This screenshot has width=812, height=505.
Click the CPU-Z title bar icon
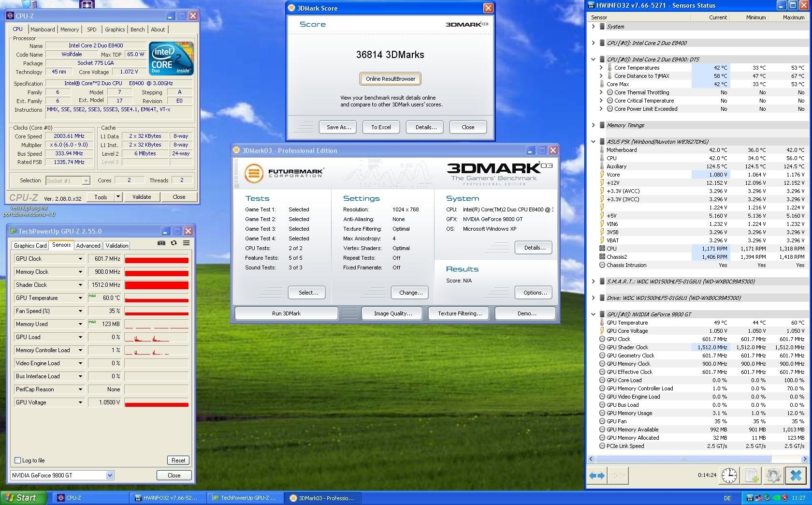pyautogui.click(x=10, y=15)
